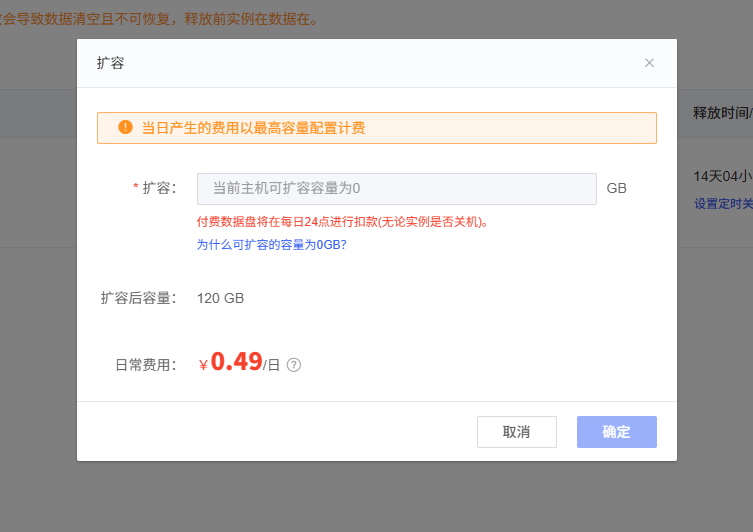Confirm with the 确定 button

tap(617, 432)
